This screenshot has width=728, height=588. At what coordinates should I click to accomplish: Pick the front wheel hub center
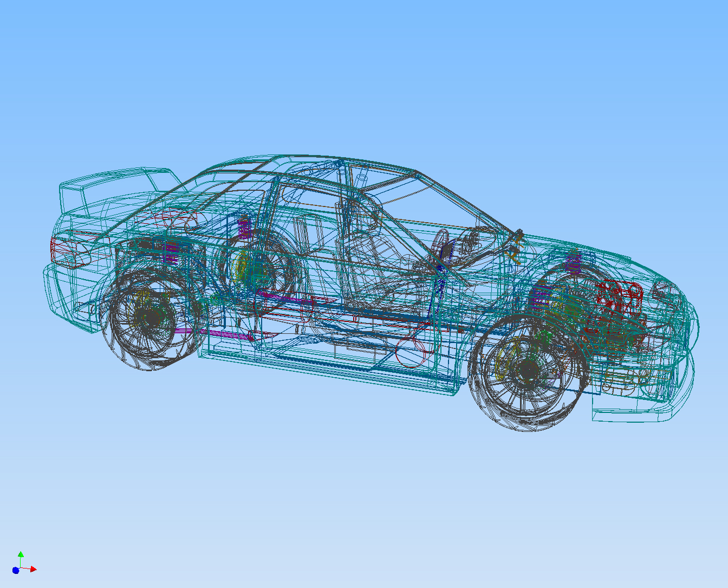(x=528, y=371)
